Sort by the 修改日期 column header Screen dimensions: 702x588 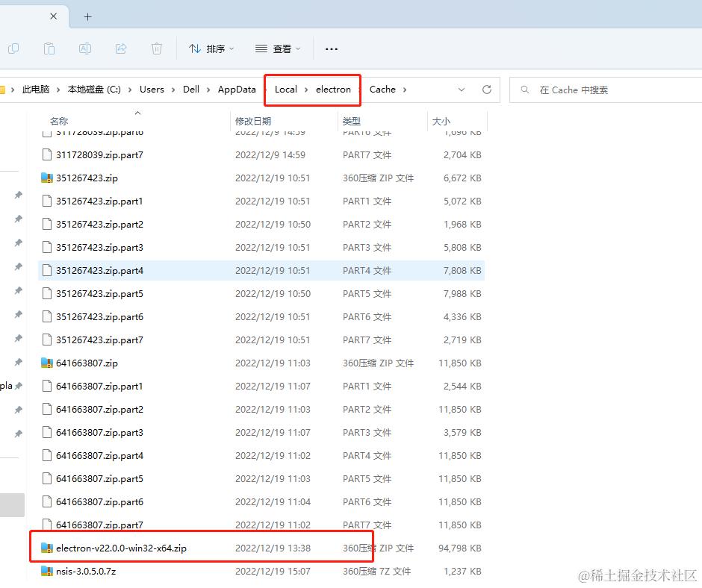coord(253,121)
